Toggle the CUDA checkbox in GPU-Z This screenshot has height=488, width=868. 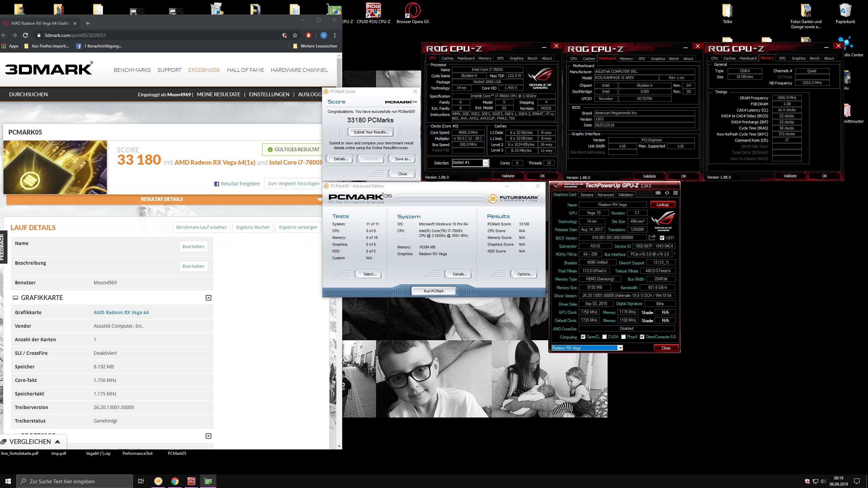605,337
